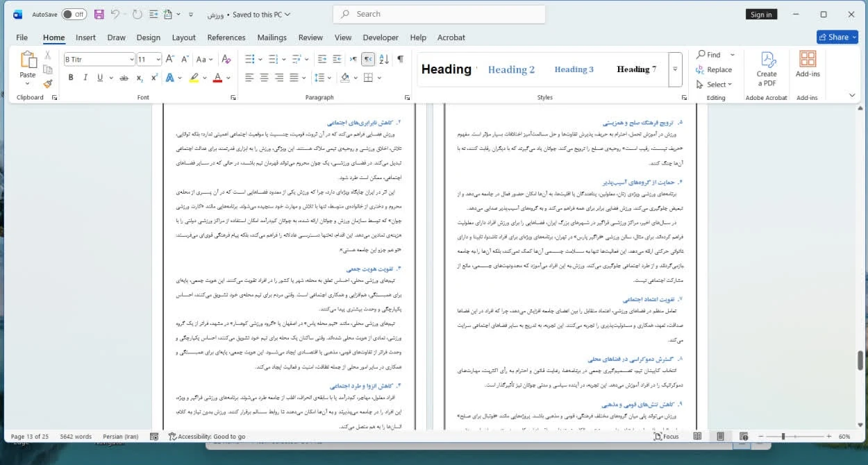
Task: Open the References tab
Action: (x=226, y=37)
